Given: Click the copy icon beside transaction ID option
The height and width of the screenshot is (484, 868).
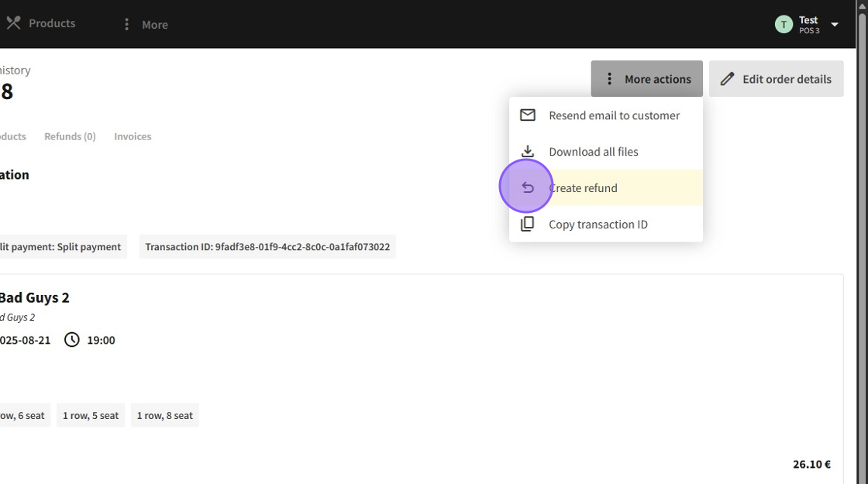Looking at the screenshot, I should click(528, 225).
